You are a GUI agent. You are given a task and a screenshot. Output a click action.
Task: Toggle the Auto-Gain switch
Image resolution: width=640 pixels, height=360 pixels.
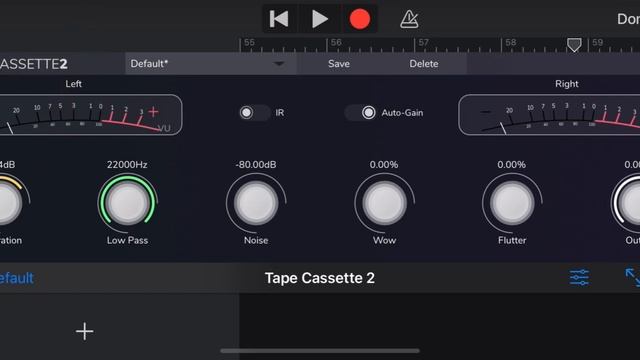(360, 113)
